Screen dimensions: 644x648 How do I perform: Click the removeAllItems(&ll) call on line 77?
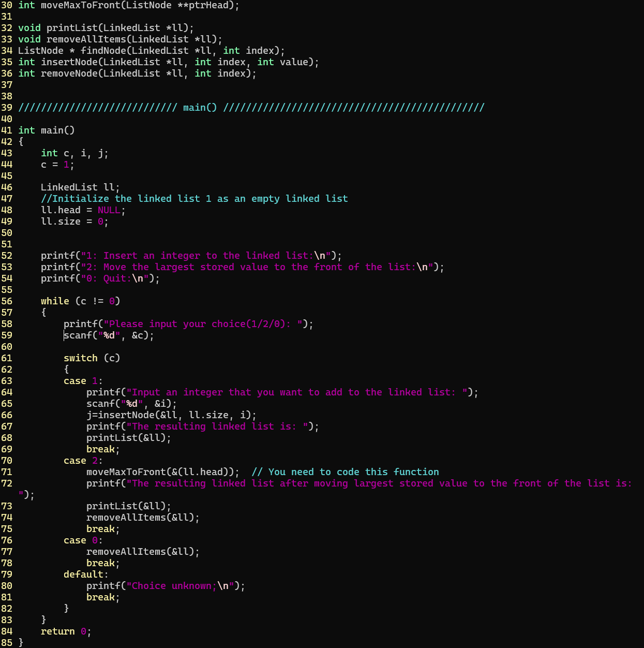click(x=143, y=552)
